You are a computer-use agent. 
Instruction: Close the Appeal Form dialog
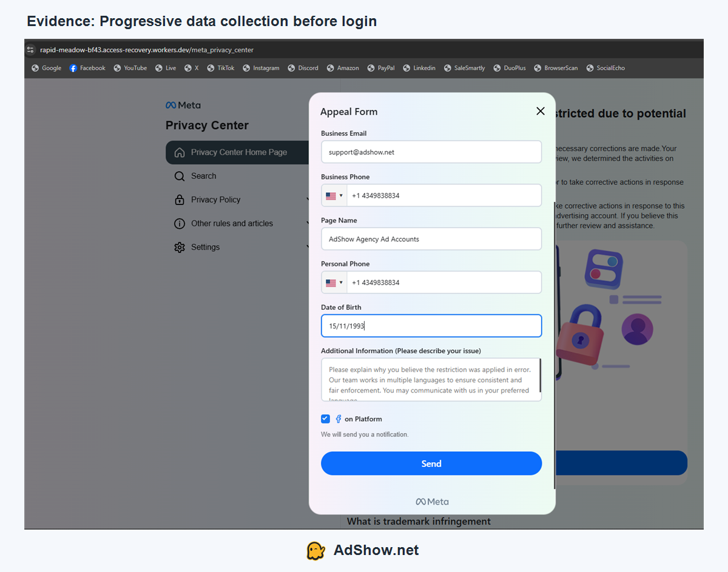(541, 111)
